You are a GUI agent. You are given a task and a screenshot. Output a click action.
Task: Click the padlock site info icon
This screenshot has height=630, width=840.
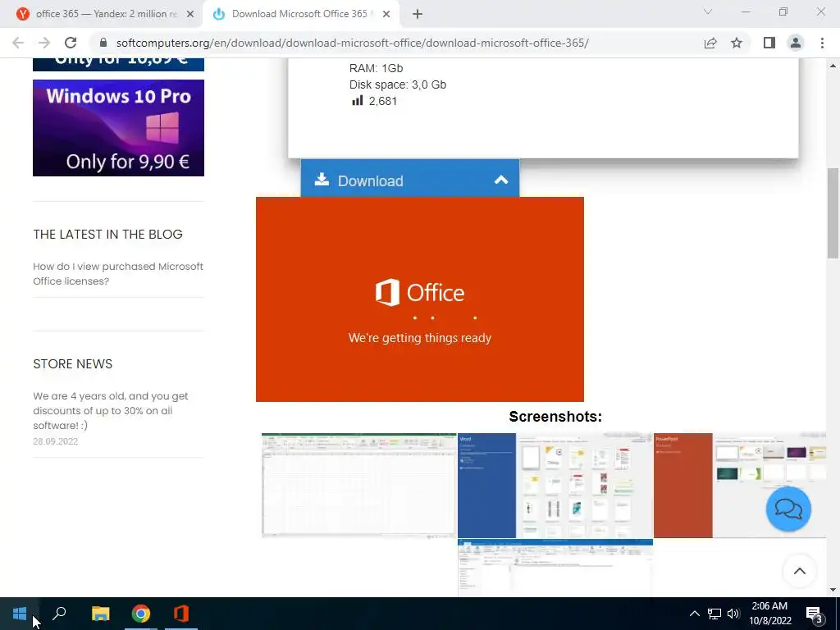click(x=103, y=43)
